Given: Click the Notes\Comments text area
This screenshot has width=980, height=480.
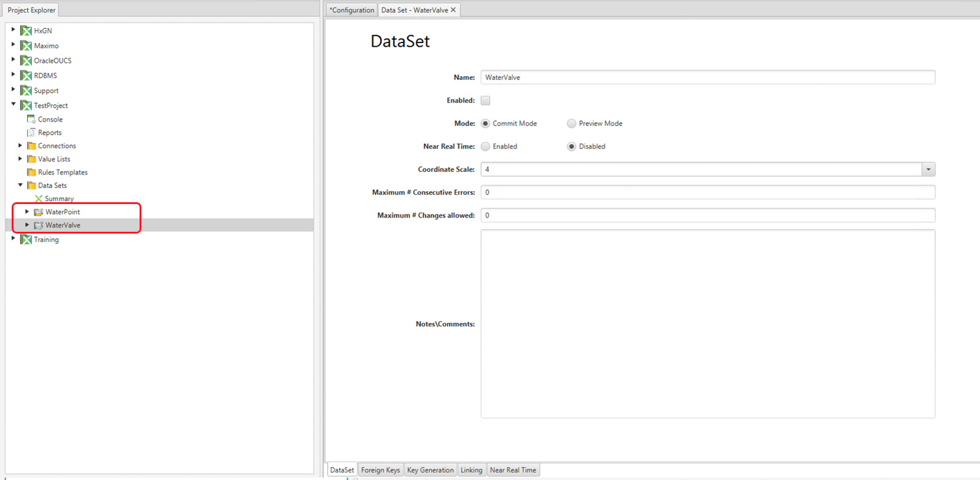Looking at the screenshot, I should pyautogui.click(x=708, y=324).
